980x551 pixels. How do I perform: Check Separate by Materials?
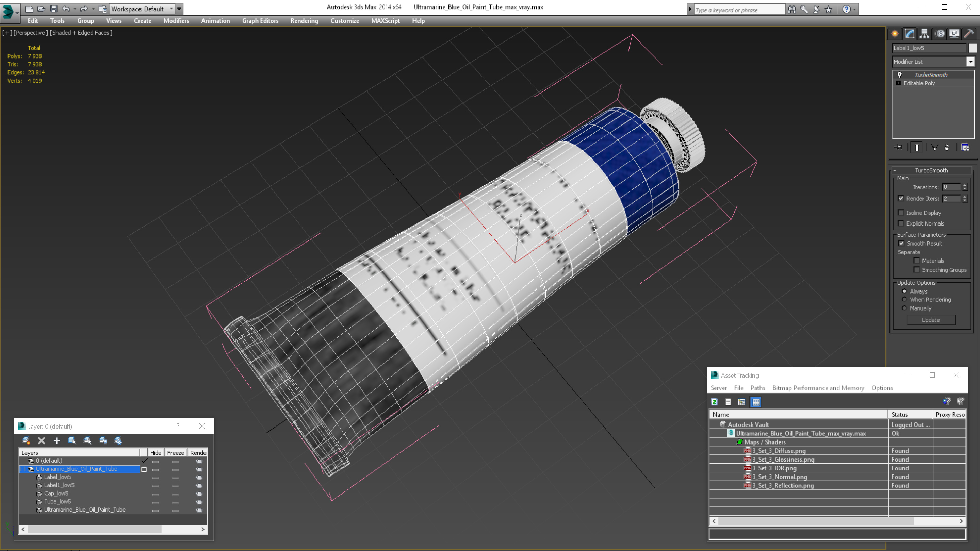pos(916,261)
